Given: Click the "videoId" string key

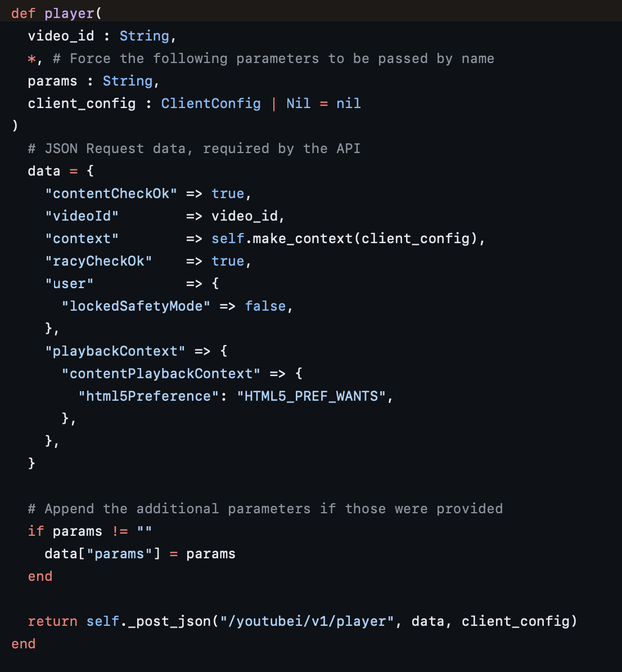Looking at the screenshot, I should coord(82,216).
